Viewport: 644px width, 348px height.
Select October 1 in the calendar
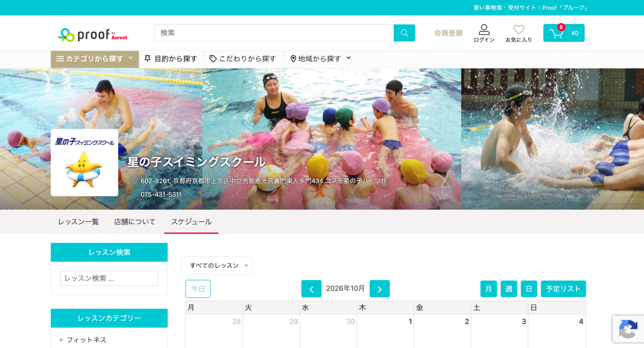point(410,322)
